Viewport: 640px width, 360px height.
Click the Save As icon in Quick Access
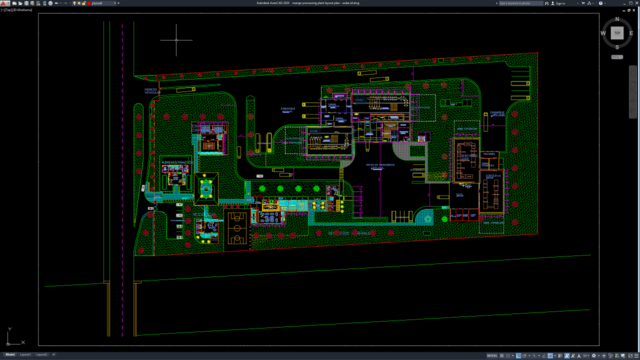(32, 3)
